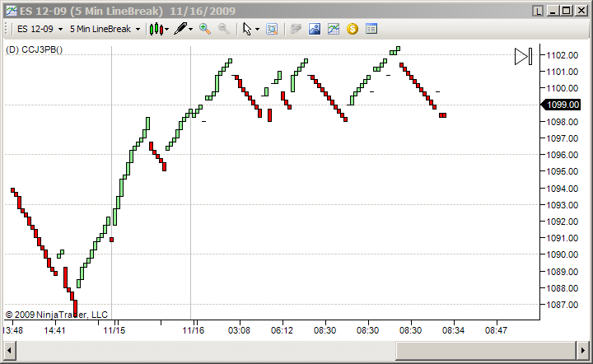This screenshot has width=593, height=364.
Task: Open the cursor type dropdown arrow
Action: pyautogui.click(x=258, y=30)
